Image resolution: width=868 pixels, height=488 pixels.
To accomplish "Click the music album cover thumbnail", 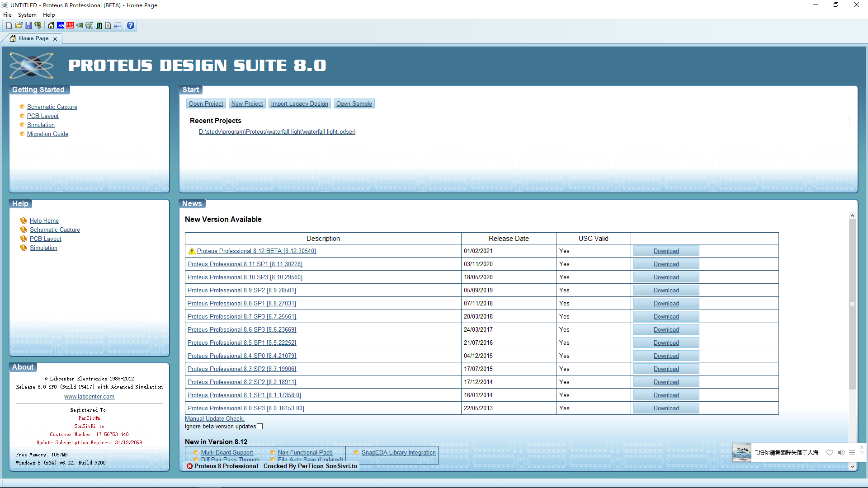I will pyautogui.click(x=742, y=452).
